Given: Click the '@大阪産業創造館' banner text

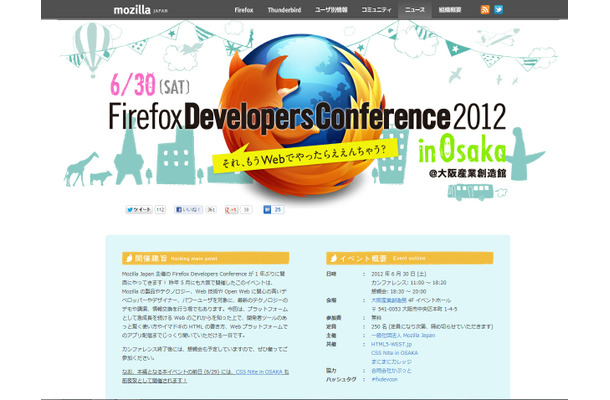Looking at the screenshot, I should click(468, 173).
